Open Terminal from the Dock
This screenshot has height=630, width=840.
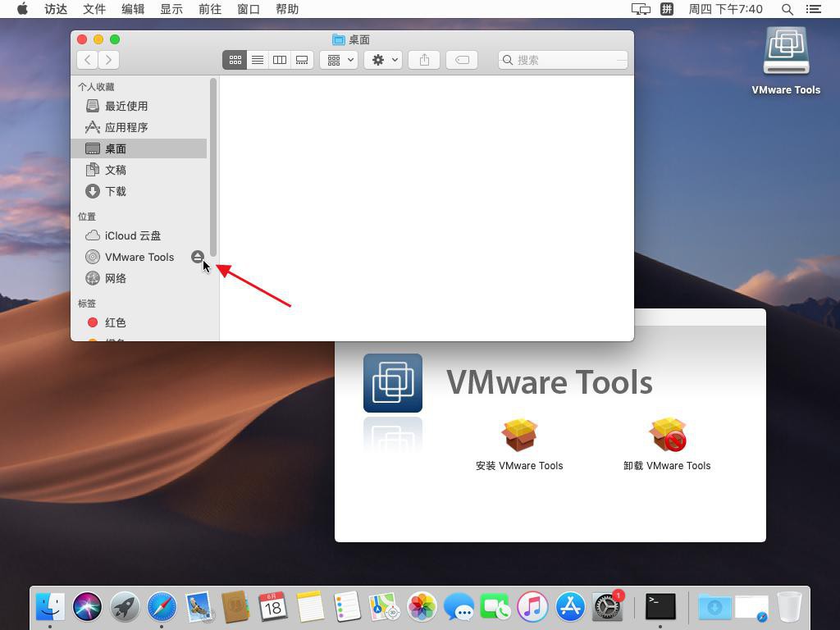click(x=660, y=607)
